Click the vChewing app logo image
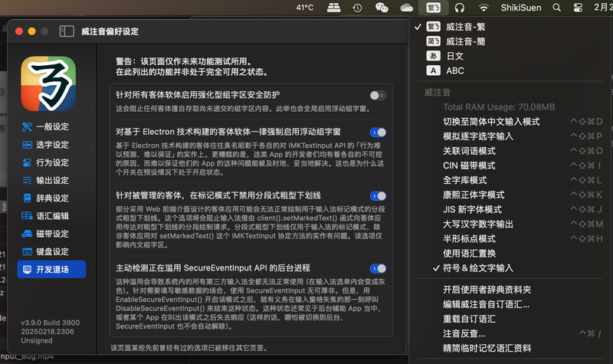Screen dimensions: 613x364 48,84
